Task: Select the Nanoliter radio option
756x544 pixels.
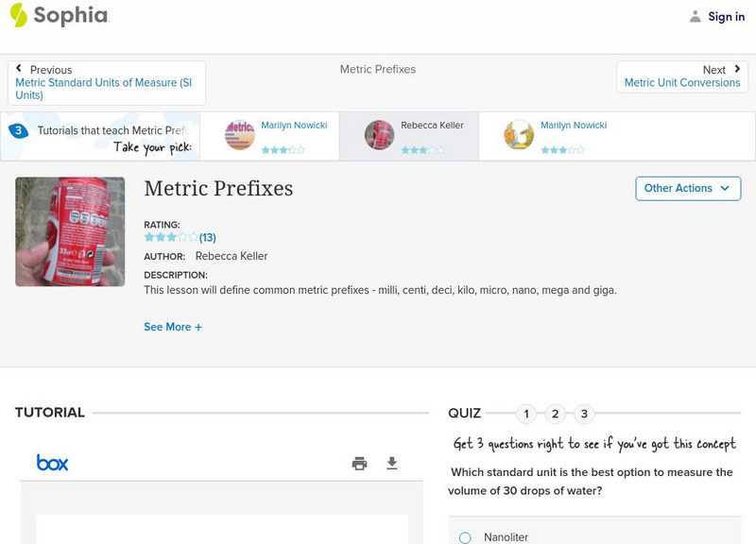Action: 465,537
